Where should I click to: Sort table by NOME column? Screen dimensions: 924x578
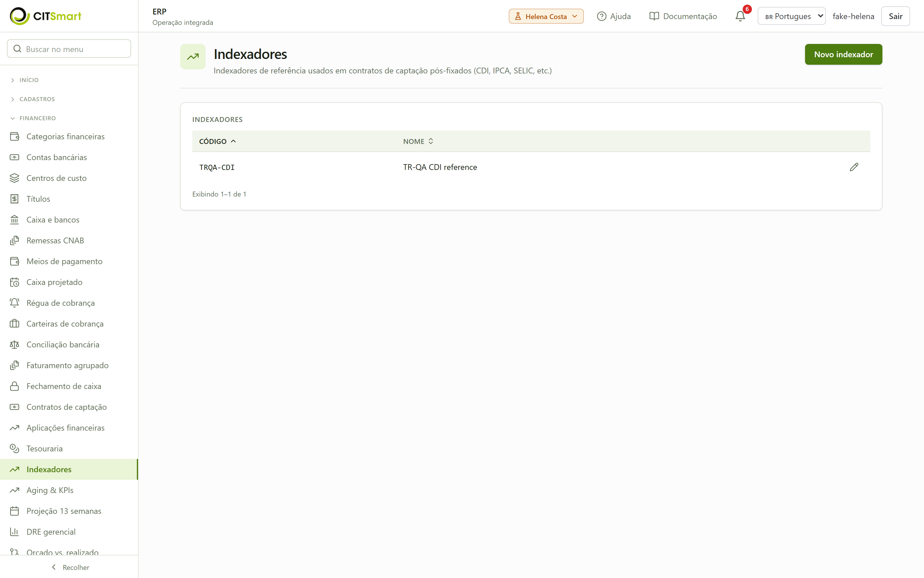[x=418, y=141]
